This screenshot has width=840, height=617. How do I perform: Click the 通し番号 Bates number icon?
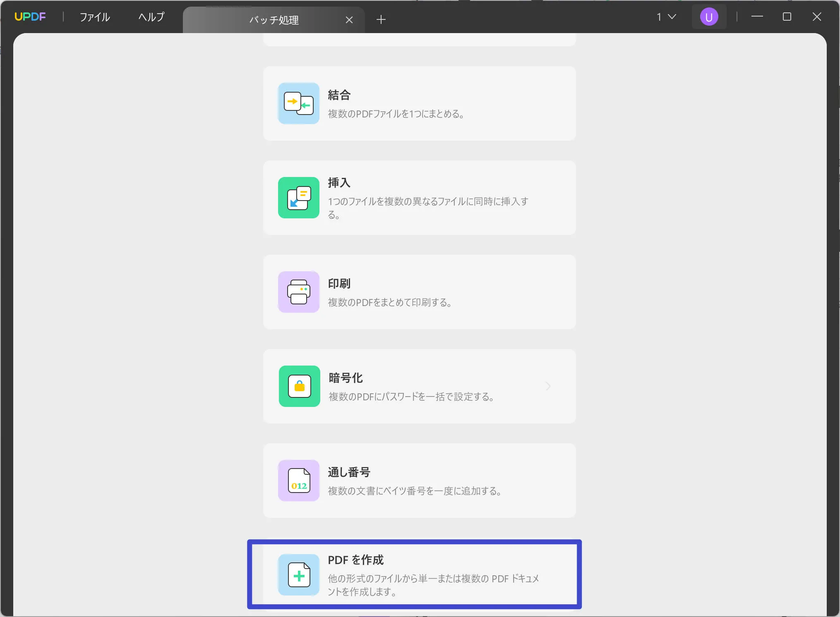point(299,481)
